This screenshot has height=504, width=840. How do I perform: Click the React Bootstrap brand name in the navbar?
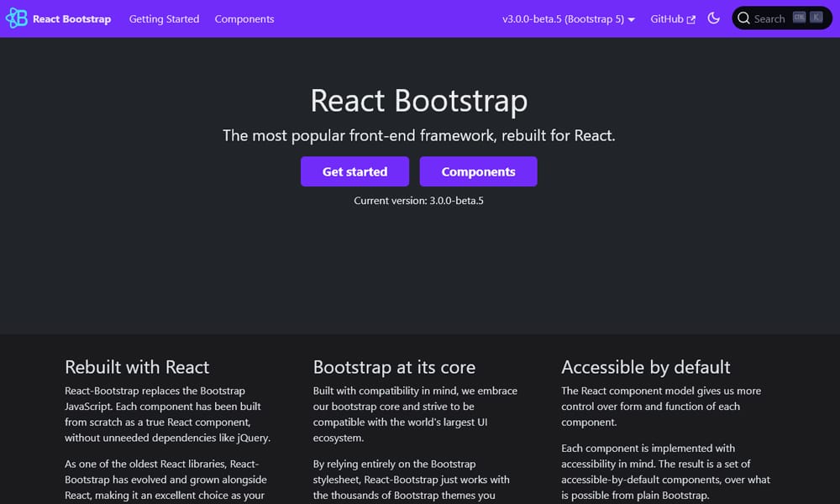[x=71, y=18]
